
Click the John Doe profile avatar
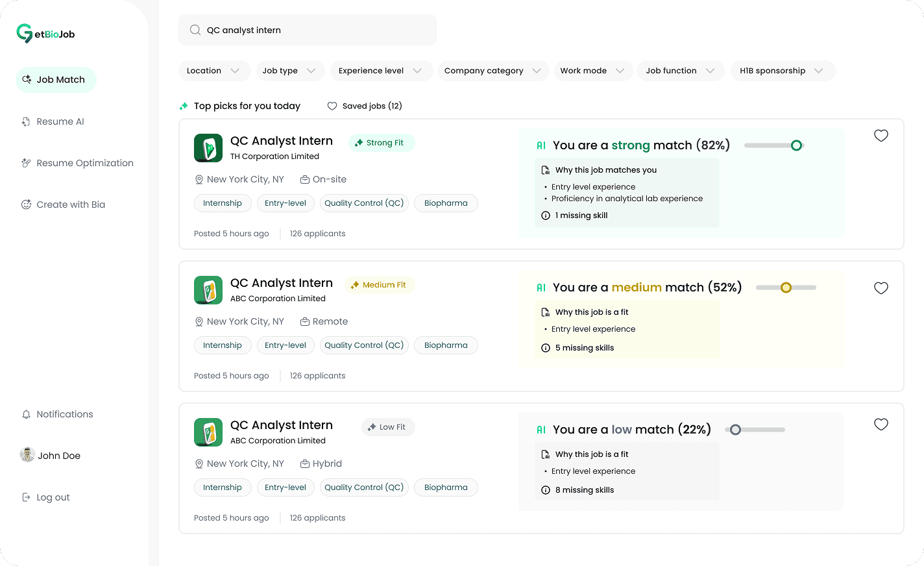[27, 455]
